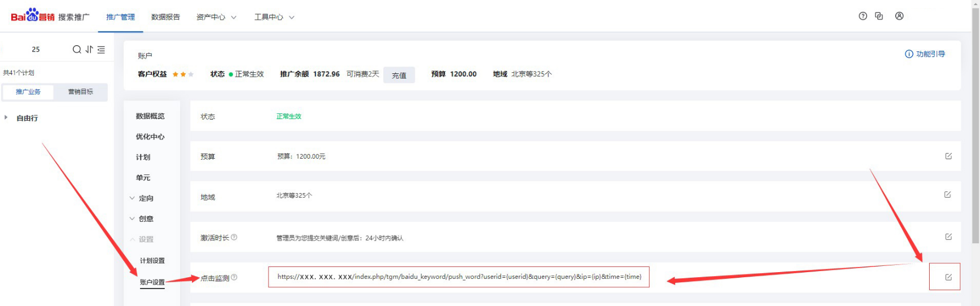This screenshot has height=306, width=980.
Task: Click the 充值 recharge button
Action: 399,75
